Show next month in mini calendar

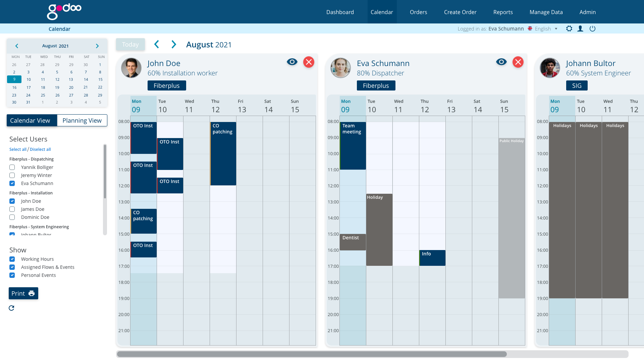pyautogui.click(x=97, y=46)
